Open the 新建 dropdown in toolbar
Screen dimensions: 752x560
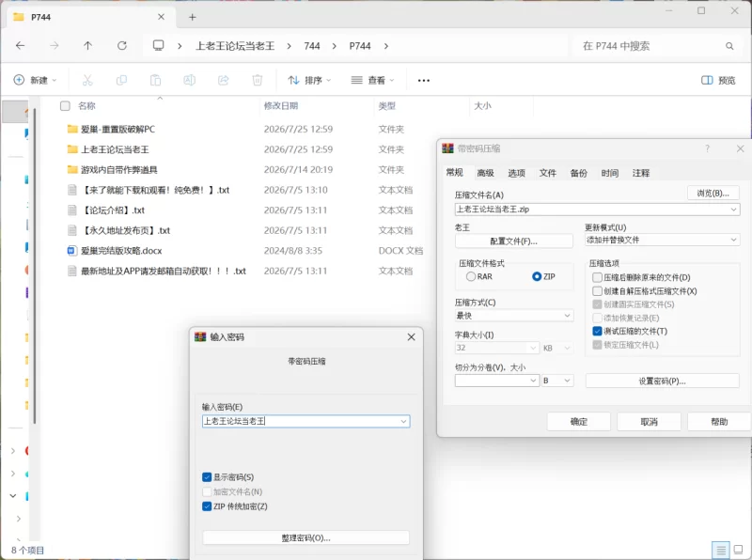[36, 80]
